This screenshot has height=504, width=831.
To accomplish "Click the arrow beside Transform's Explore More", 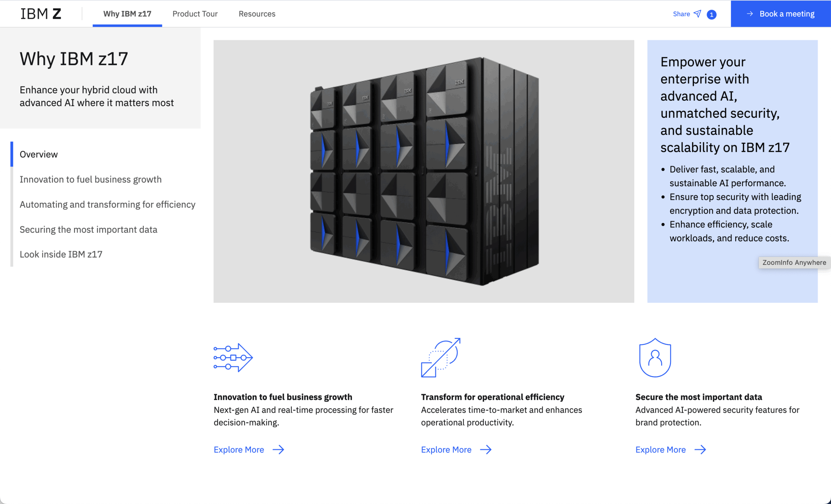I will [486, 449].
